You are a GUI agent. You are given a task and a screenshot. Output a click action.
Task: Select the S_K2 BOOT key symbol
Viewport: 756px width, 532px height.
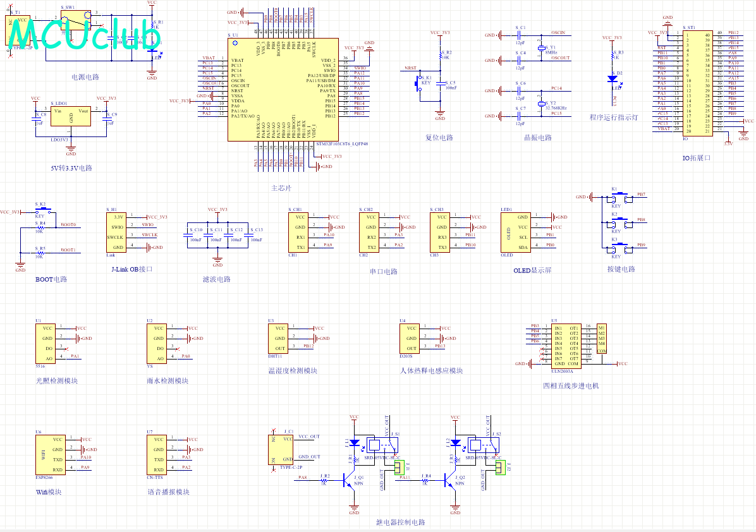44,211
